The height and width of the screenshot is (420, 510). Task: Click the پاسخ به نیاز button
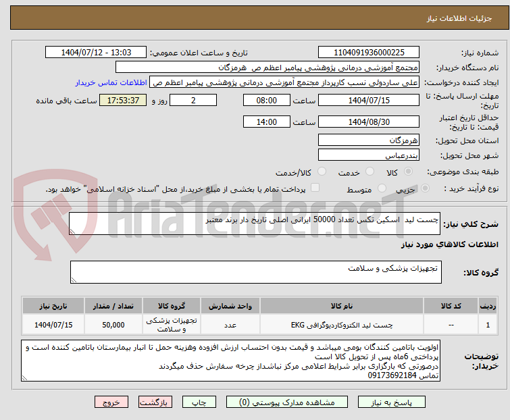click(x=392, y=402)
